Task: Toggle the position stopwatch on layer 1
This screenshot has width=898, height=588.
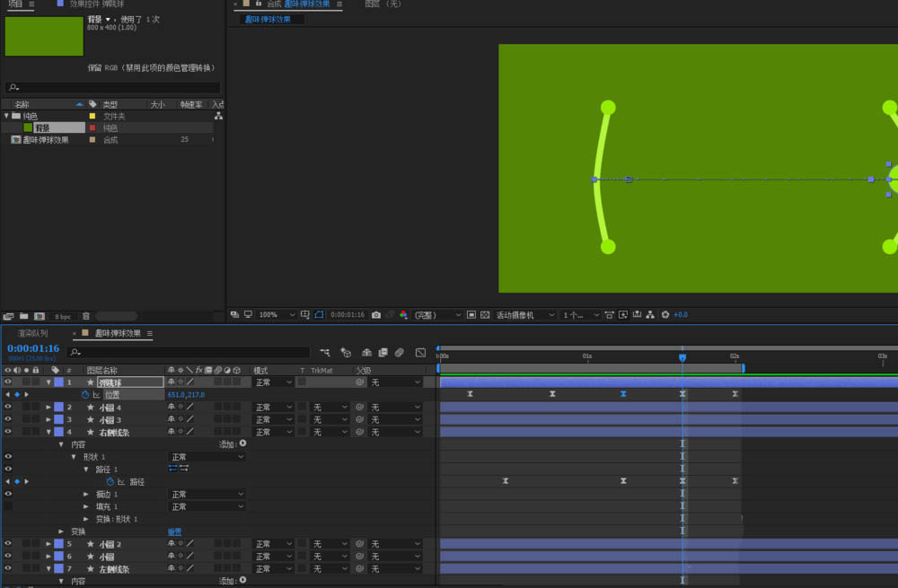Action: click(85, 394)
